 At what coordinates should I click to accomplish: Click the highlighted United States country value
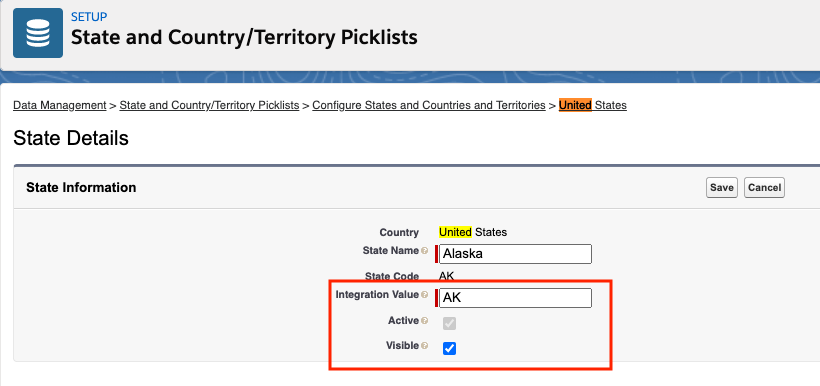coord(473,232)
